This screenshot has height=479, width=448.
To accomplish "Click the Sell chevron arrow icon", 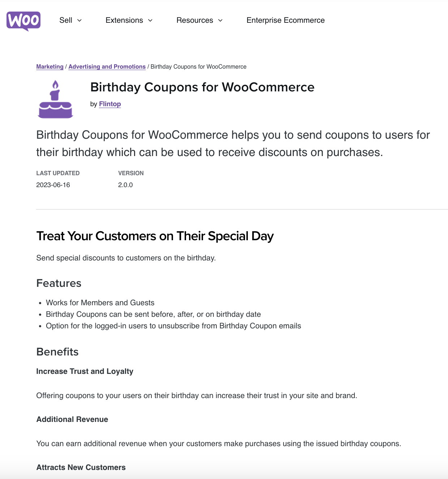I will coord(80,21).
